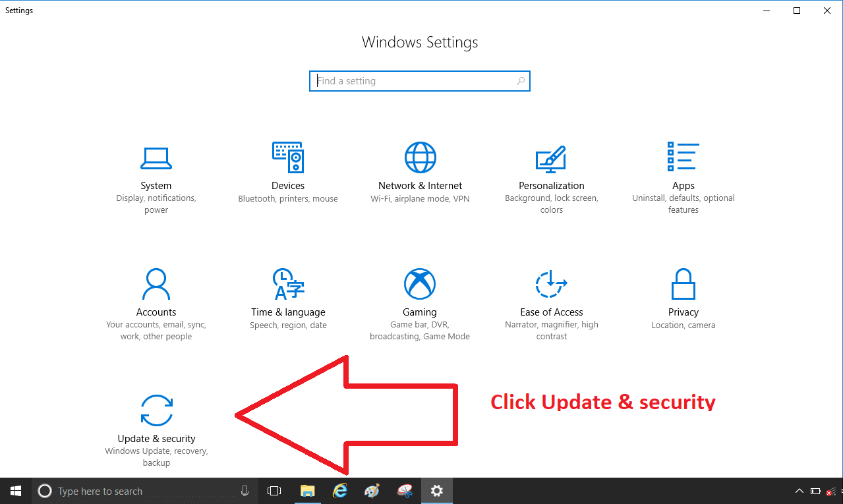843x504 pixels.
Task: Check battery status in the system tray
Action: [815, 491]
